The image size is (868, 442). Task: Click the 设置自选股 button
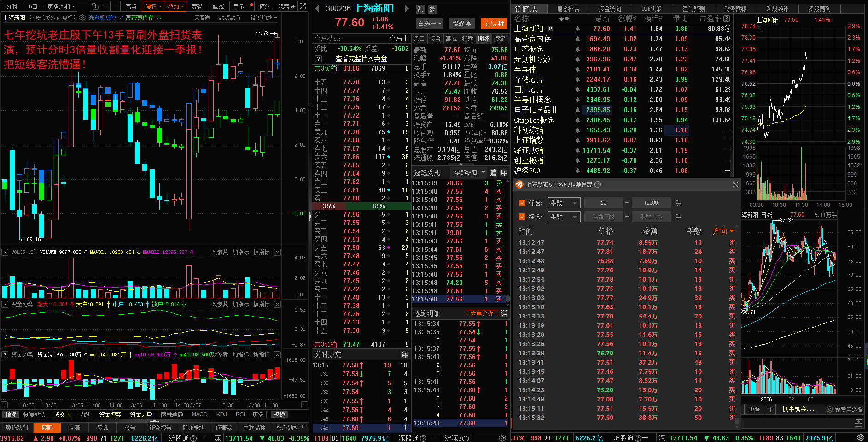pos(845,409)
